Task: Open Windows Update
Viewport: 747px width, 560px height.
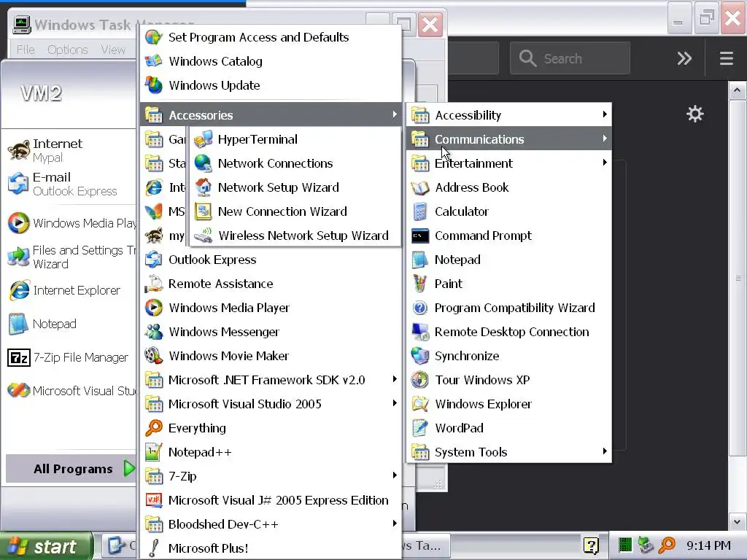Action: (271, 85)
